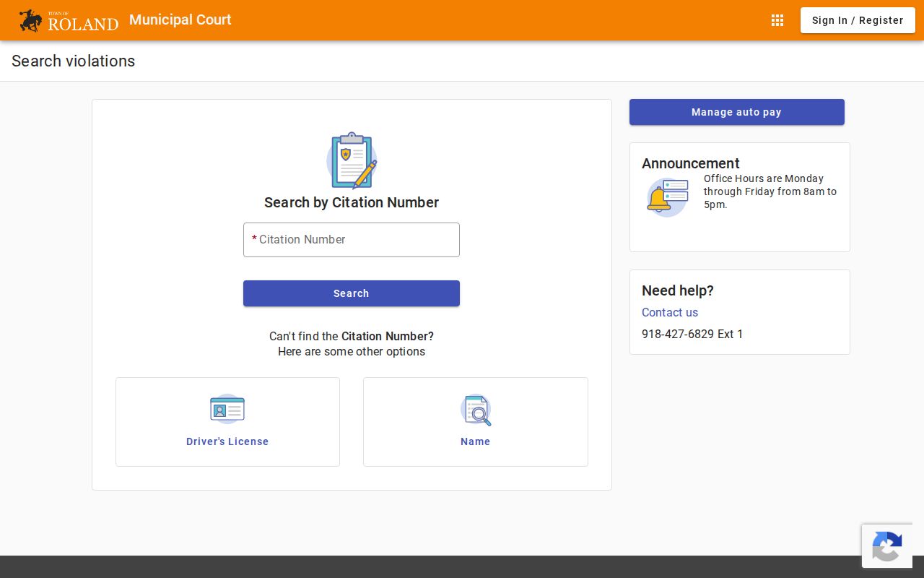The width and height of the screenshot is (924, 578).
Task: Click the Manage auto pay button
Action: (737, 112)
